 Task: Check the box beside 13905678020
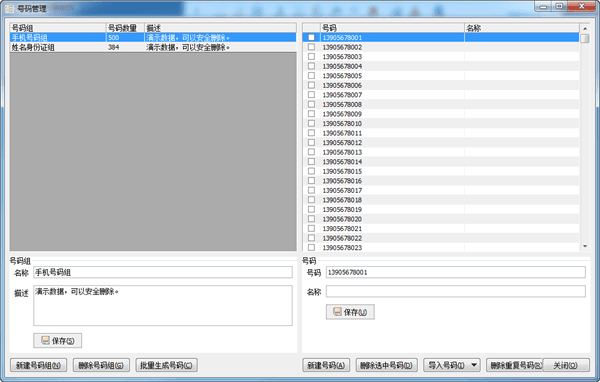[311, 219]
